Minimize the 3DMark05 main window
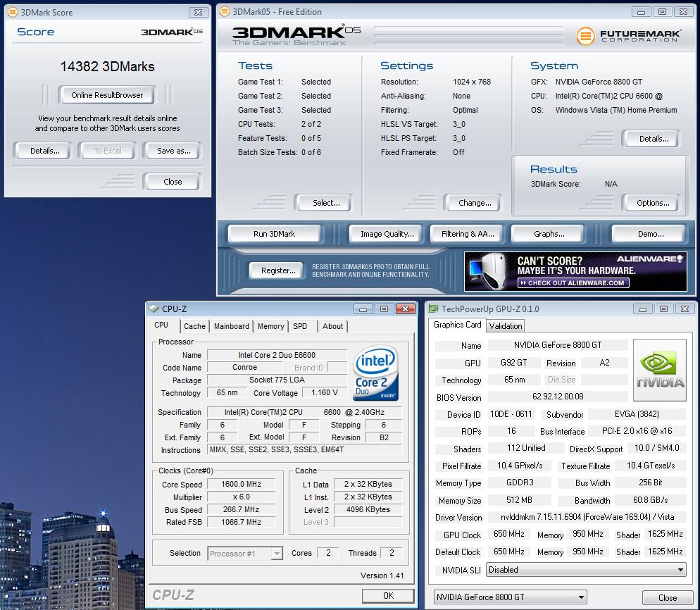Image resolution: width=700 pixels, height=610 pixels. [x=641, y=12]
